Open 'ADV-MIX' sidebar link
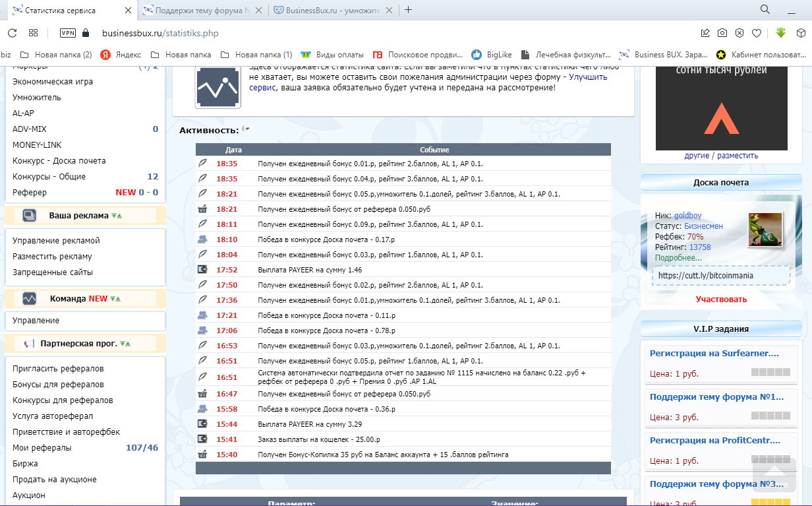Image resolution: width=812 pixels, height=506 pixels. (30, 129)
